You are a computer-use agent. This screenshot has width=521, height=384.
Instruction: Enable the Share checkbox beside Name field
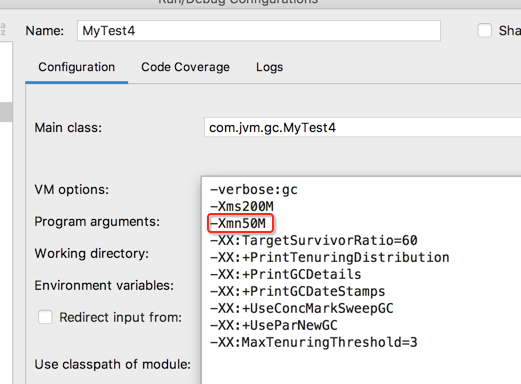pyautogui.click(x=484, y=31)
